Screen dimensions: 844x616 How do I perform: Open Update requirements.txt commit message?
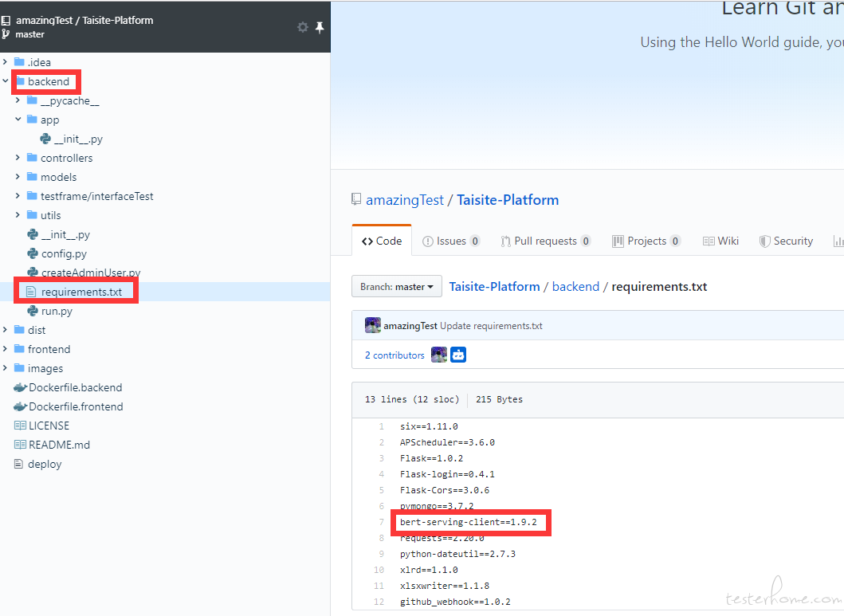click(x=491, y=326)
